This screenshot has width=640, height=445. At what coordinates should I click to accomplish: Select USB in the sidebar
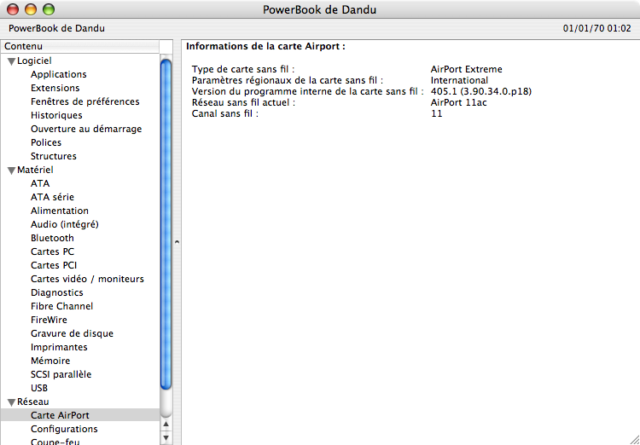(x=39, y=388)
